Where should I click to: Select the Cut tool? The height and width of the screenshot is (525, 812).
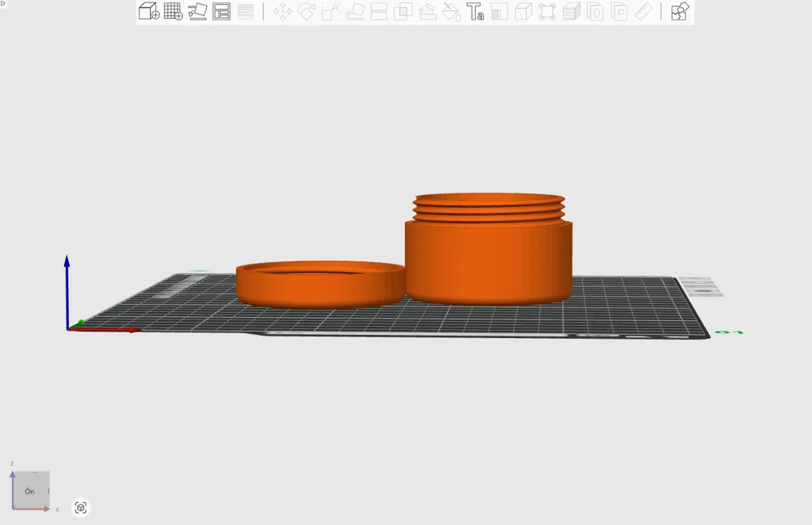click(x=379, y=11)
